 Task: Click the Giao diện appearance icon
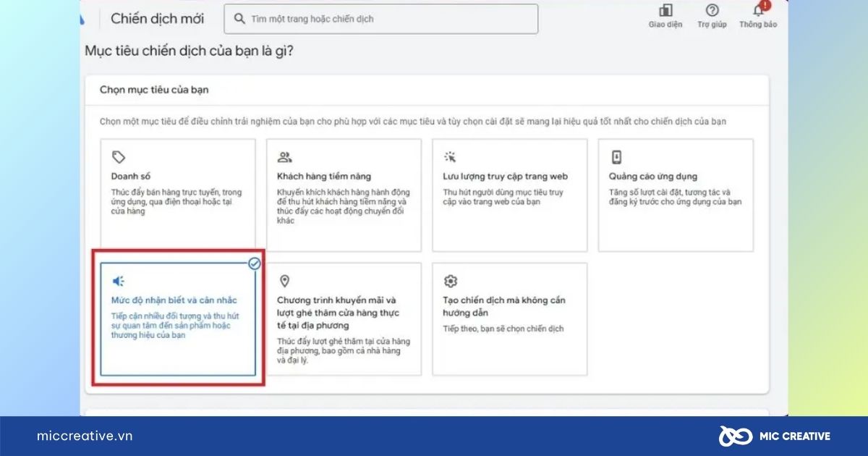point(665,11)
